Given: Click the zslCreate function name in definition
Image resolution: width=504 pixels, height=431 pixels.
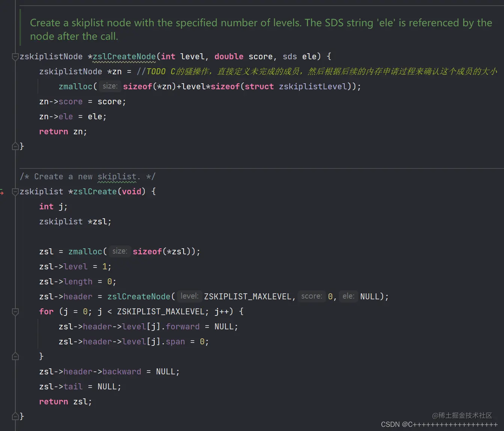Looking at the screenshot, I should [x=95, y=192].
